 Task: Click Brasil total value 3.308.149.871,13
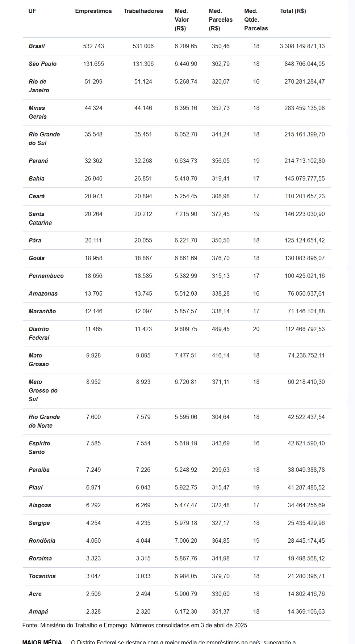(302, 46)
